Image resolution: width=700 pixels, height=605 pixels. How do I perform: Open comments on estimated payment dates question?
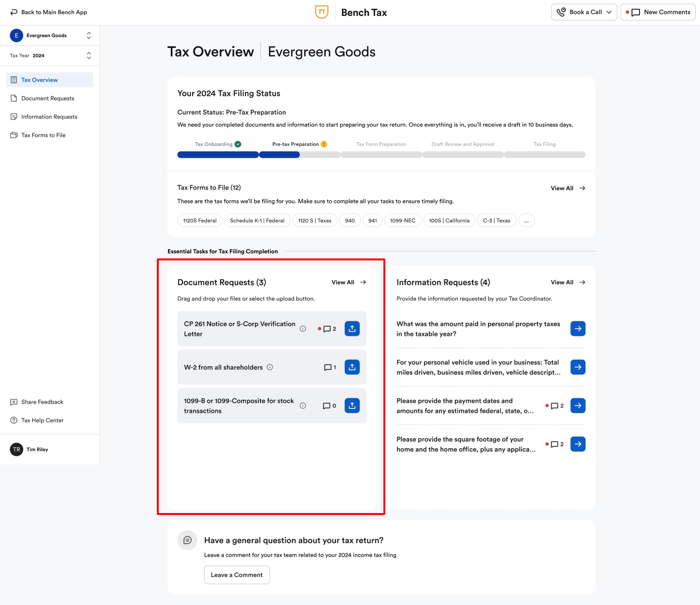coord(555,406)
